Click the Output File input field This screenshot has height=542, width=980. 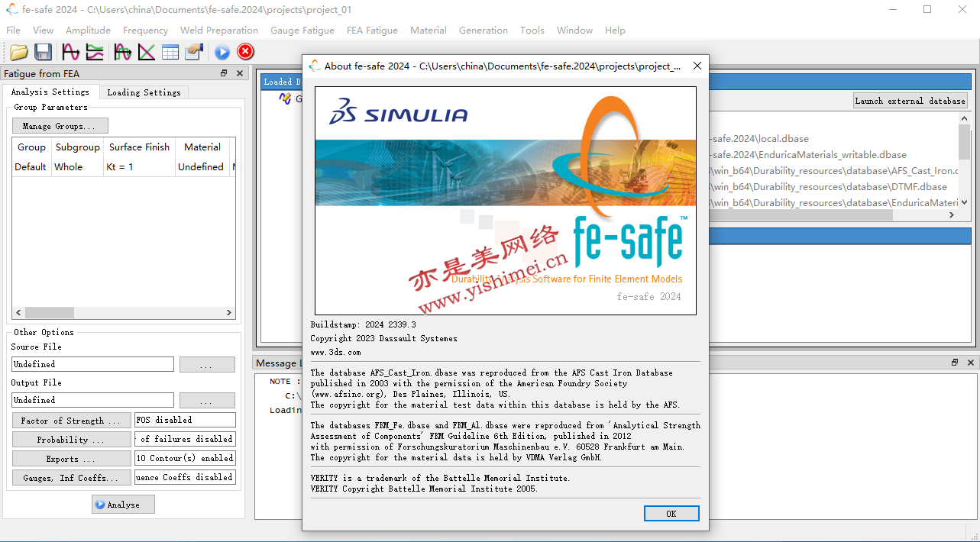92,400
